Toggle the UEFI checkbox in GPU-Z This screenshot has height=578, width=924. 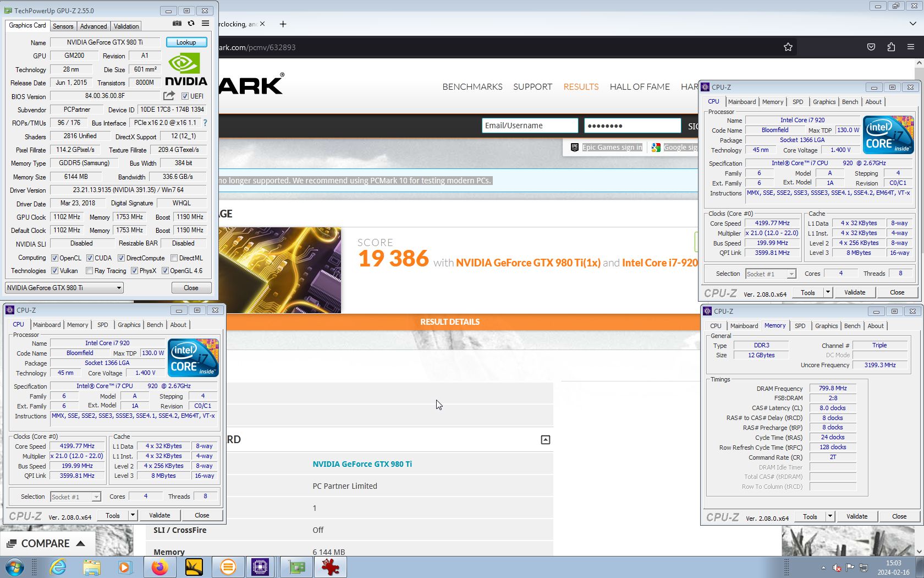(x=185, y=96)
